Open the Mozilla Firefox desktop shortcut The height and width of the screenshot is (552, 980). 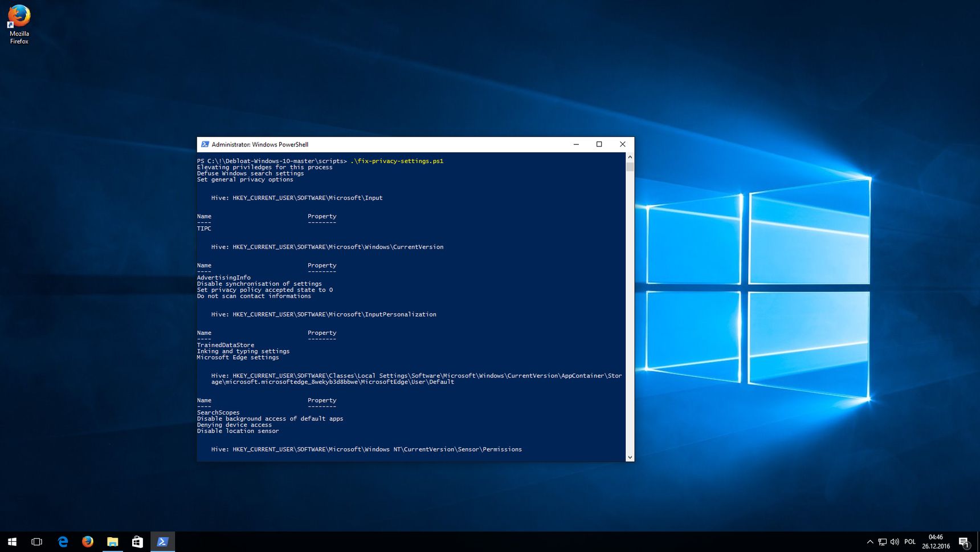coord(19,24)
